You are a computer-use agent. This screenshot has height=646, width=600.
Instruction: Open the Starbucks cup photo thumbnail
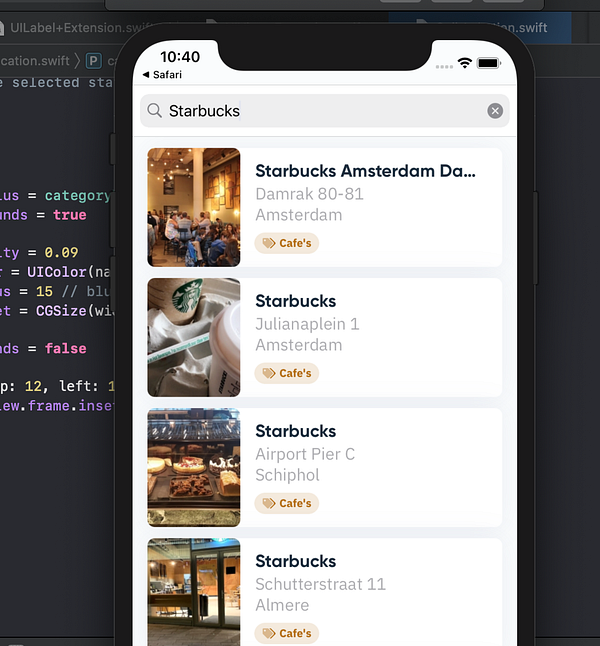[x=194, y=337]
